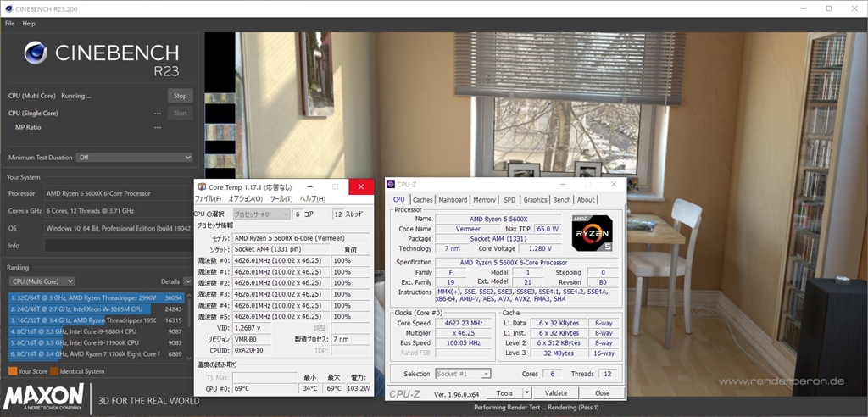Click the MAXON logo
This screenshot has width=868, height=417.
pyautogui.click(x=44, y=397)
